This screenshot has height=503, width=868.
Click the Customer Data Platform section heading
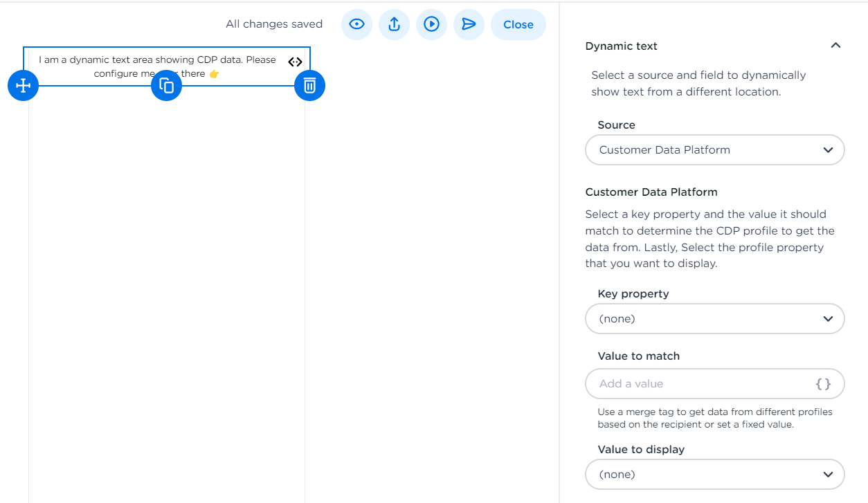pyautogui.click(x=651, y=192)
